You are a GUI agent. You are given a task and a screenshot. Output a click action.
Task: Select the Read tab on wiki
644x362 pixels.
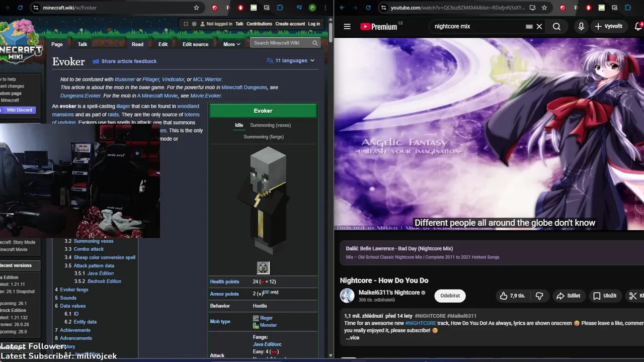137,44
